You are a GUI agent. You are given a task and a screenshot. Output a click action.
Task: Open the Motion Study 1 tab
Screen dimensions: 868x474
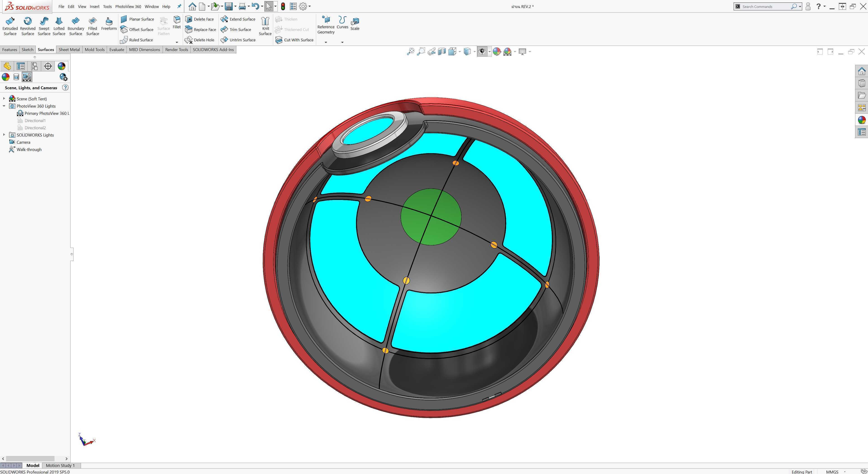(60, 466)
